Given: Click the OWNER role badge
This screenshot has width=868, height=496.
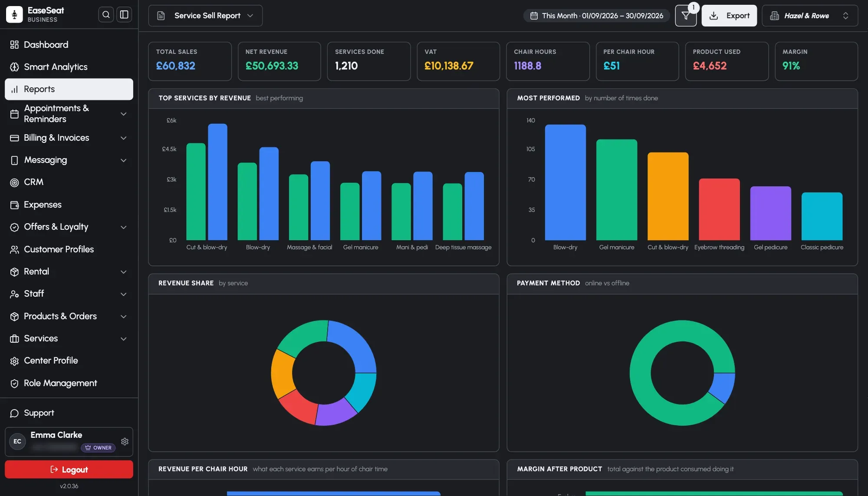Looking at the screenshot, I should pos(98,448).
